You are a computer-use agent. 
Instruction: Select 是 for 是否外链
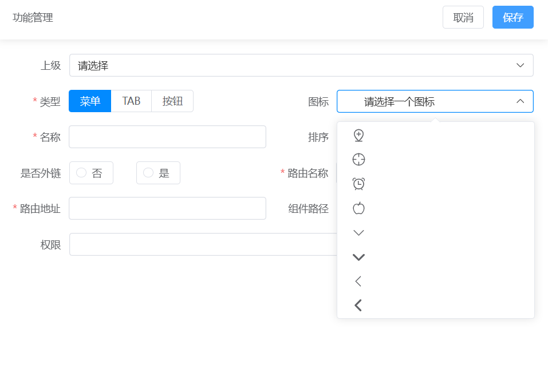tap(158, 173)
